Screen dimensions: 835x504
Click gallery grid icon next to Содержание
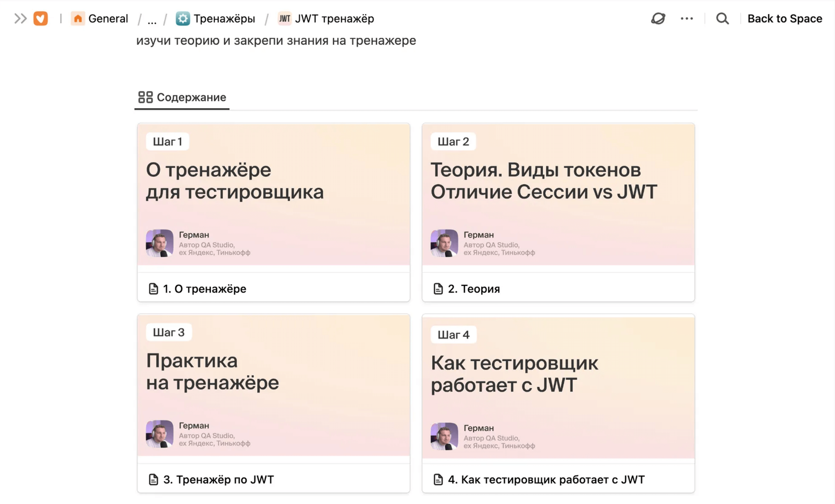coord(145,97)
